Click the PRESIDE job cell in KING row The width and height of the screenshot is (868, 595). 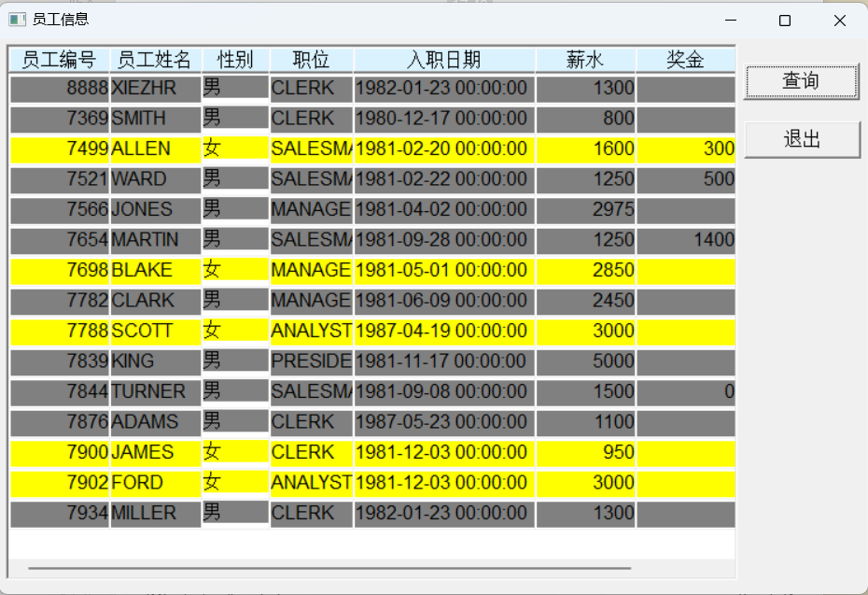[311, 361]
